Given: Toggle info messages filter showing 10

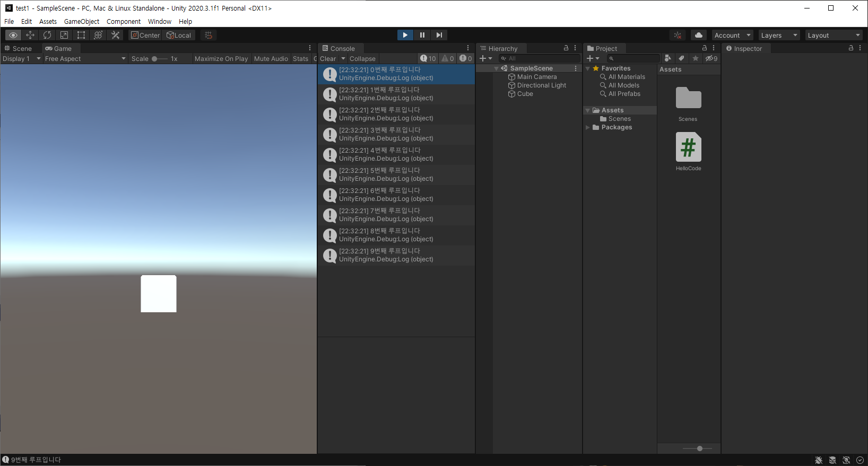Looking at the screenshot, I should [428, 58].
